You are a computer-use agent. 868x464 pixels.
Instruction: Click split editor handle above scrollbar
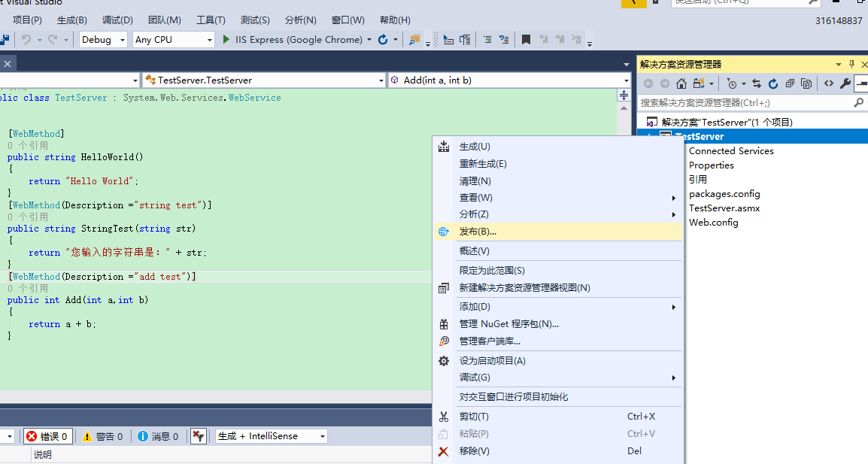pyautogui.click(x=624, y=96)
